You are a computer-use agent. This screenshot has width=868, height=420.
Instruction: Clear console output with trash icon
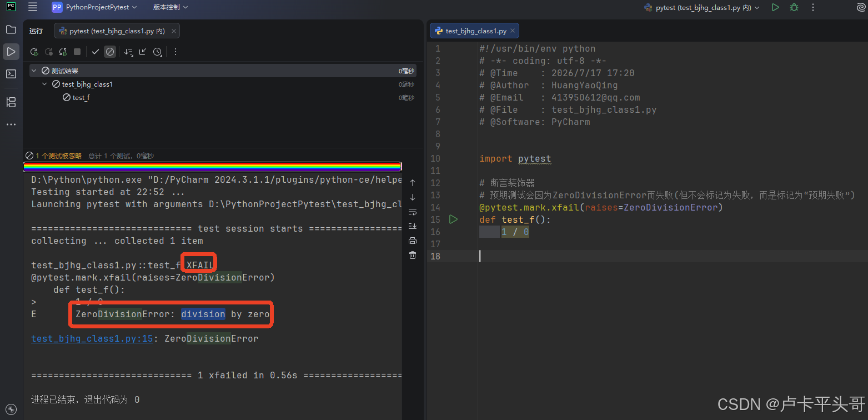412,255
